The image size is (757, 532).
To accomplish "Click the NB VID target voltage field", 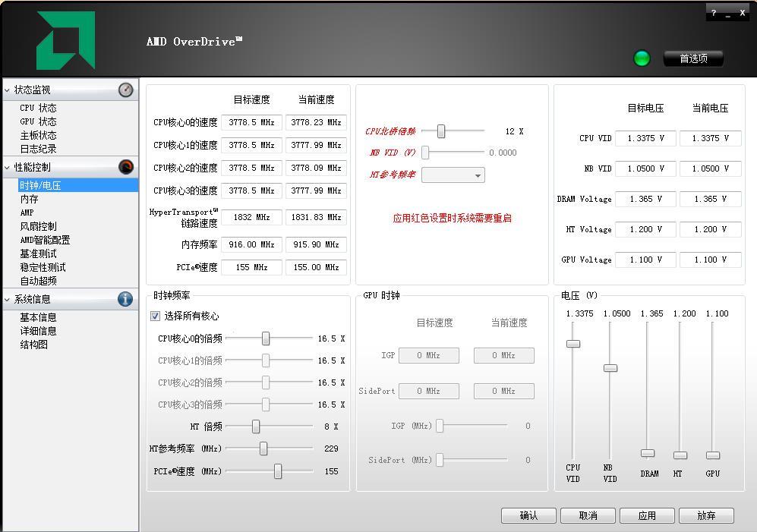I will [x=645, y=168].
